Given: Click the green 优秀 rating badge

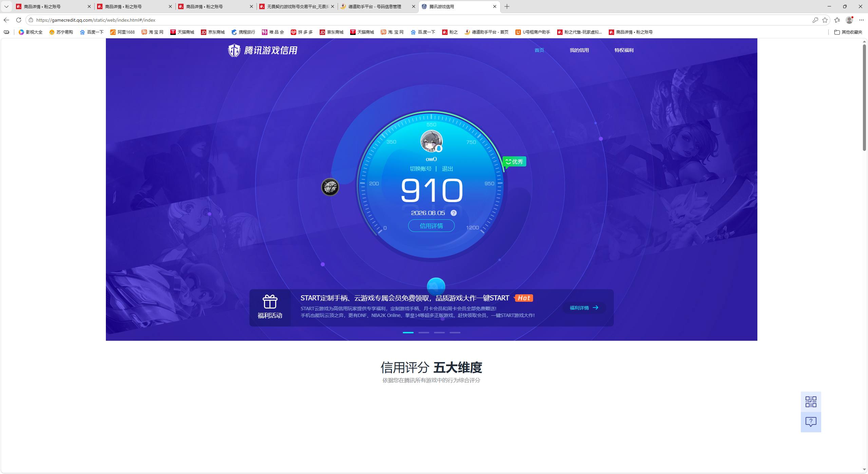Looking at the screenshot, I should pos(514,162).
